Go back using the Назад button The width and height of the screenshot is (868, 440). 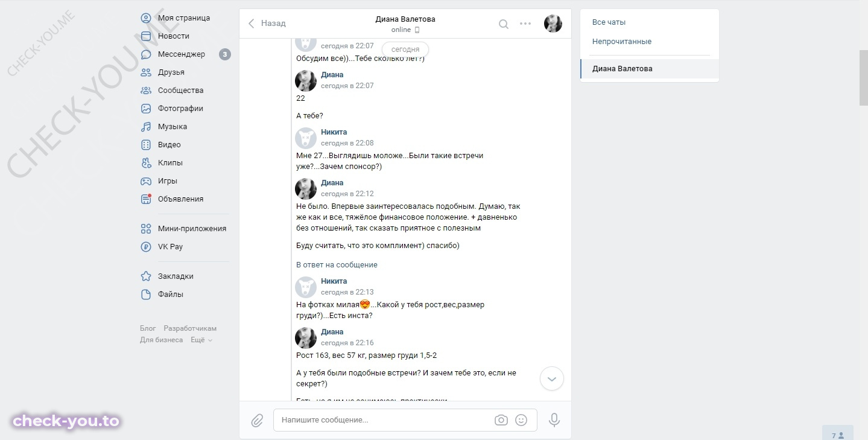267,24
